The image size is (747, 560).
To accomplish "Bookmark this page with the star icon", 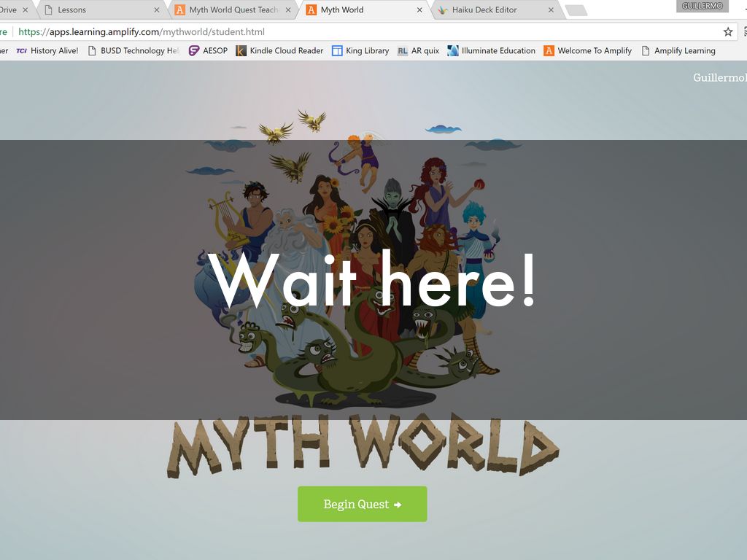I will [x=727, y=32].
